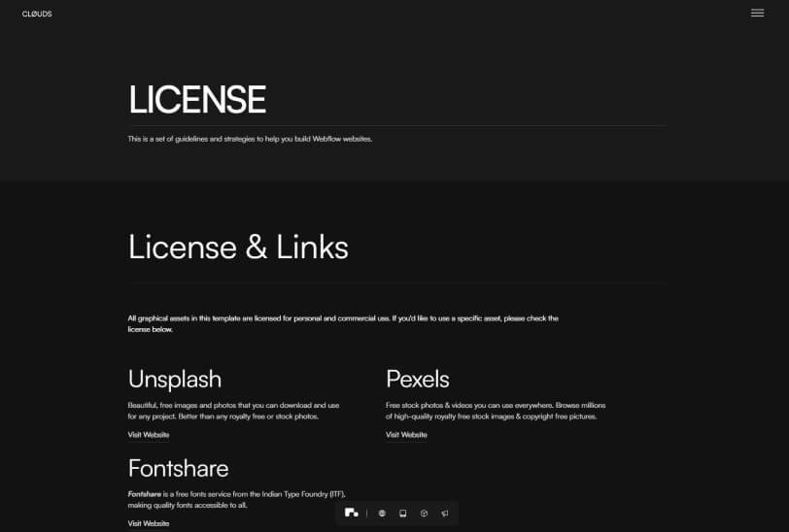Viewport: 789px width, 532px height.
Task: Click the cube icon in the bottom toolbar
Action: click(425, 514)
